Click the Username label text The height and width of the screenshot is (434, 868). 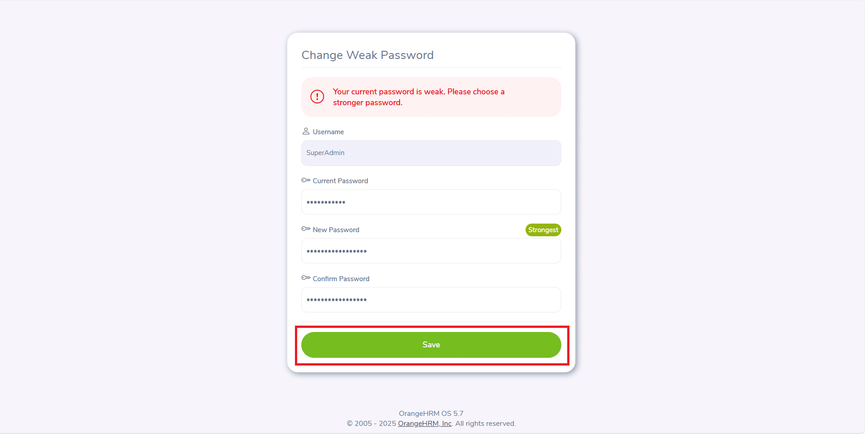328,132
